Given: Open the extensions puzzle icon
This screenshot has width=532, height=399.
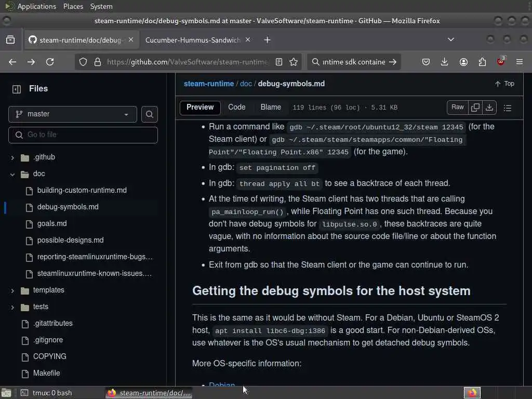Looking at the screenshot, I should pyautogui.click(x=482, y=62).
